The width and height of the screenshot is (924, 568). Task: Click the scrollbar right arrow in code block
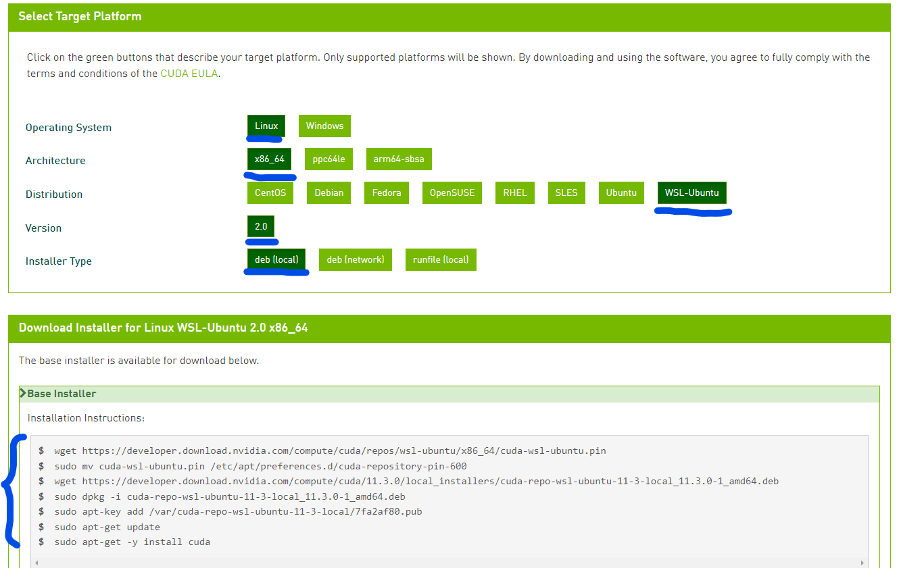862,562
